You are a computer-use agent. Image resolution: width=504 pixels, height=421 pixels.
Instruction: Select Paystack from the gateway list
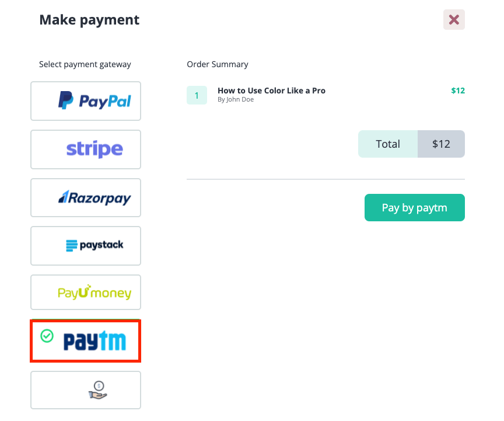click(x=85, y=245)
